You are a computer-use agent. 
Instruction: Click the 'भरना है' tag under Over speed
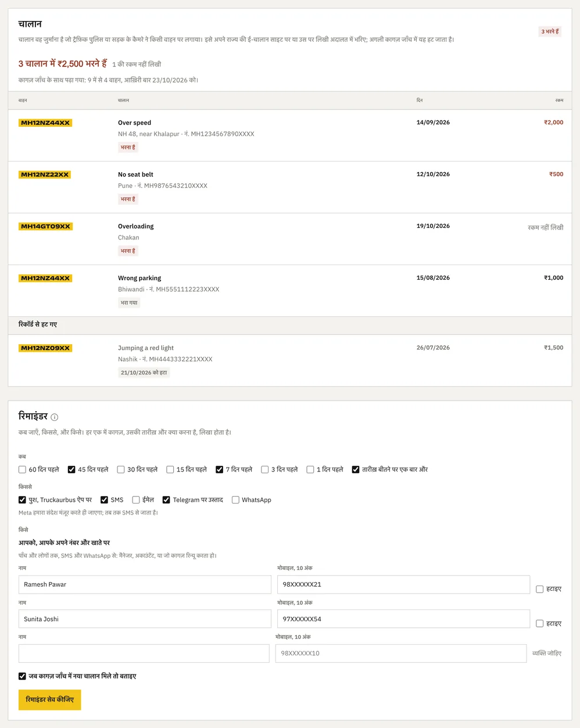128,147
